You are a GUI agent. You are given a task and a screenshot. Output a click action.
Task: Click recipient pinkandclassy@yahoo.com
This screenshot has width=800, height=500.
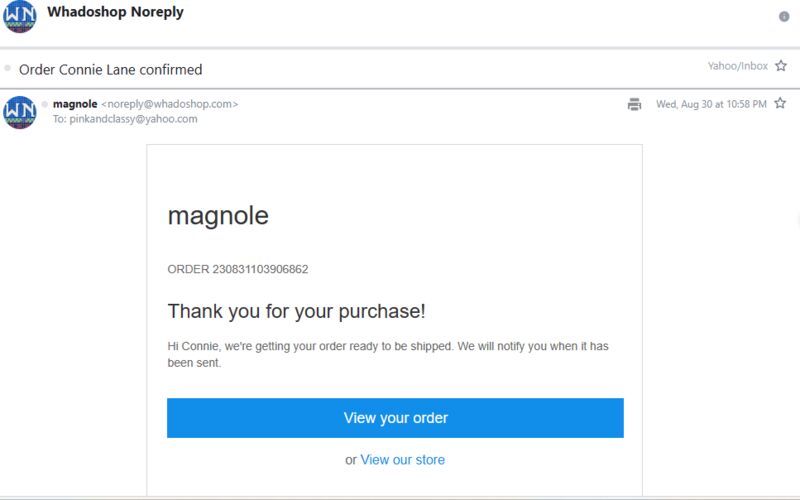pyautogui.click(x=133, y=119)
